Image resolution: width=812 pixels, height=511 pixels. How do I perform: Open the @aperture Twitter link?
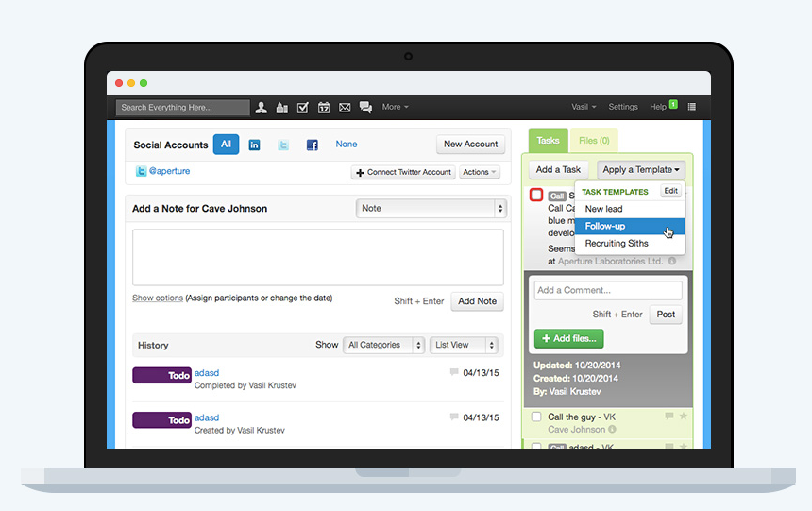pos(169,171)
